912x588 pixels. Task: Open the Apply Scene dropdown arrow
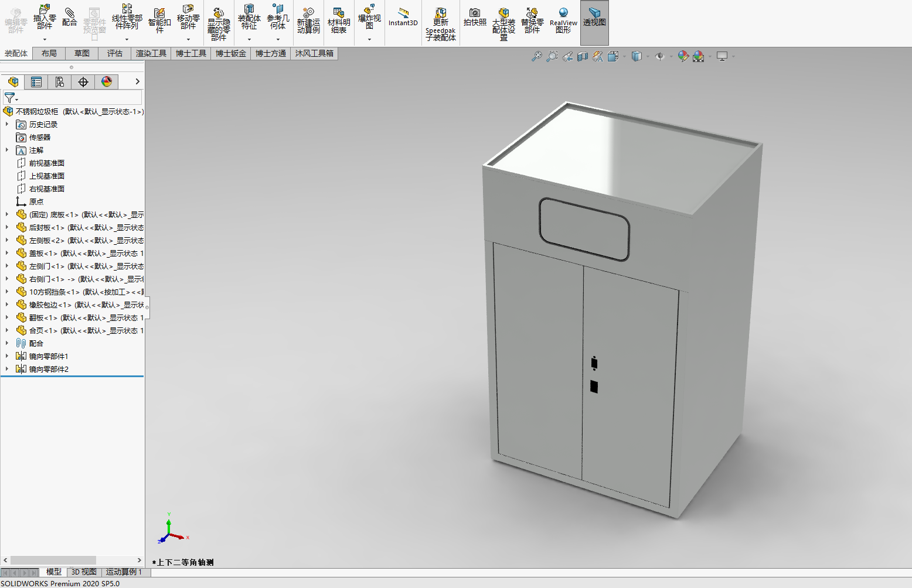710,57
